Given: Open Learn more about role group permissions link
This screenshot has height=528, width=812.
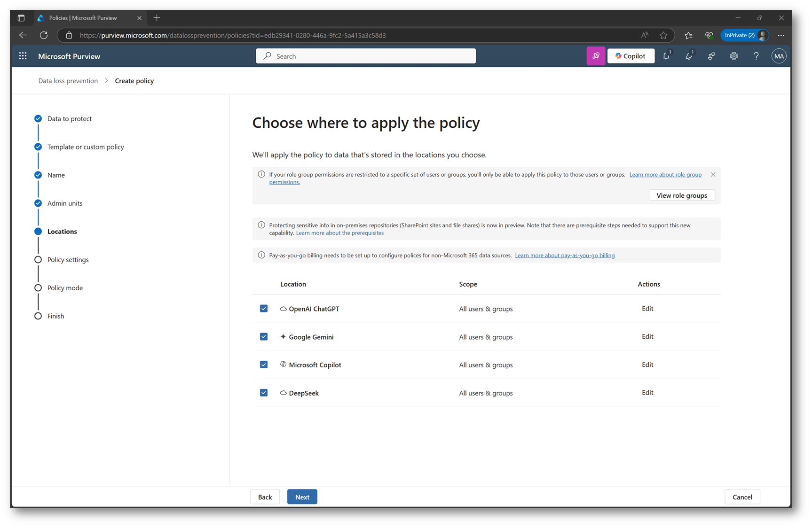Looking at the screenshot, I should (x=665, y=174).
